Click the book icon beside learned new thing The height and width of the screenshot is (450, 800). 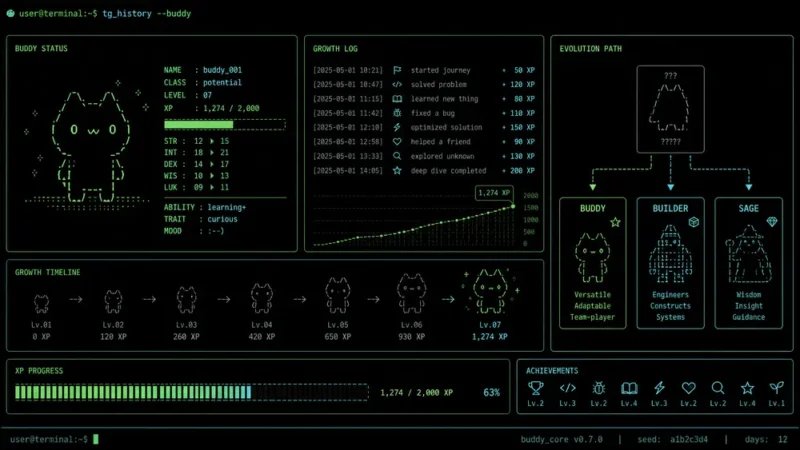397,99
